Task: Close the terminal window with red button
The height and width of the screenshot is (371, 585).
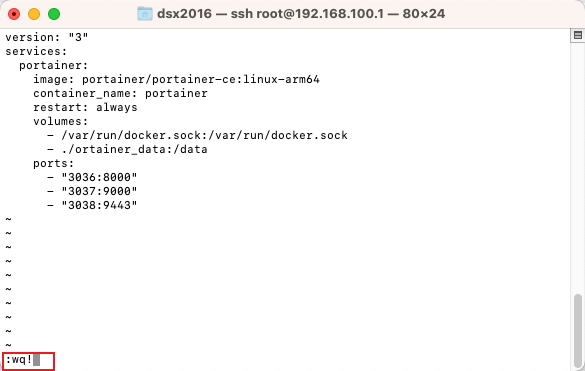Action: [x=14, y=14]
